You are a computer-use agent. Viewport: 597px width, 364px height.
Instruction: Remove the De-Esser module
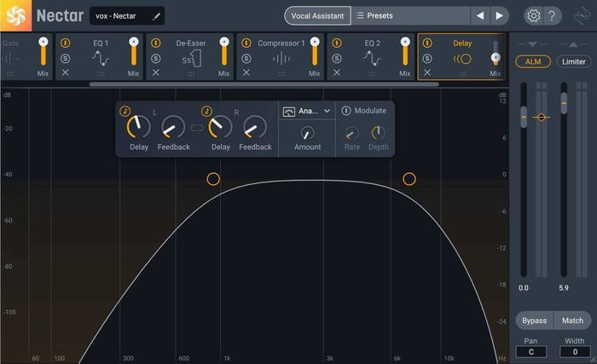coord(156,72)
